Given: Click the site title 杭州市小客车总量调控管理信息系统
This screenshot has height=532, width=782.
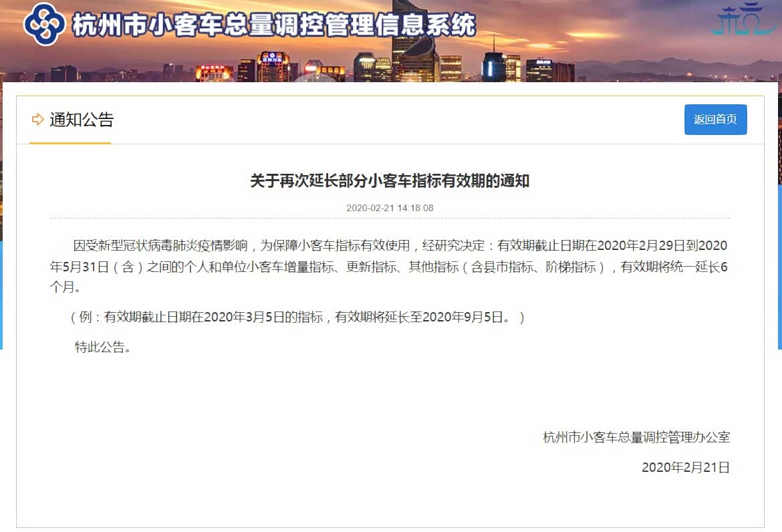Looking at the screenshot, I should [x=274, y=25].
